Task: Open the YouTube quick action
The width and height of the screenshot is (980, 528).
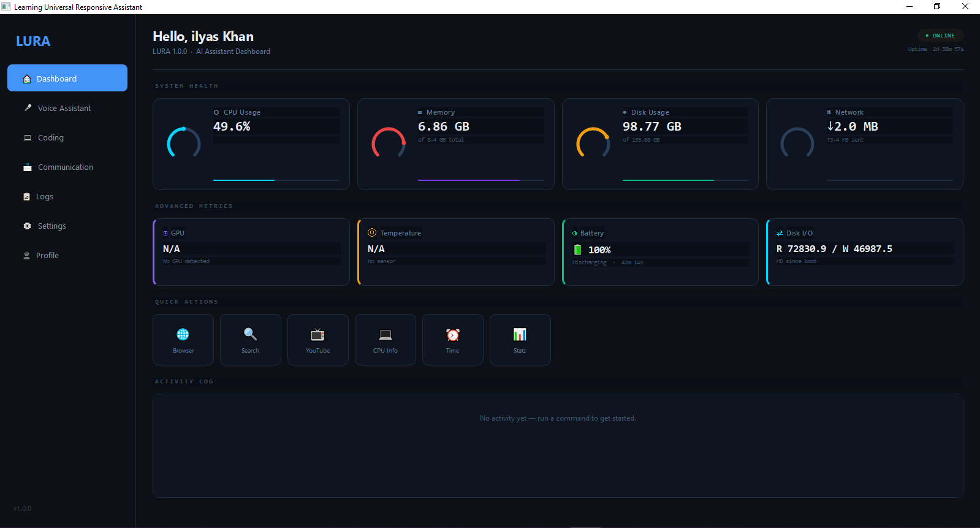Action: (318, 340)
